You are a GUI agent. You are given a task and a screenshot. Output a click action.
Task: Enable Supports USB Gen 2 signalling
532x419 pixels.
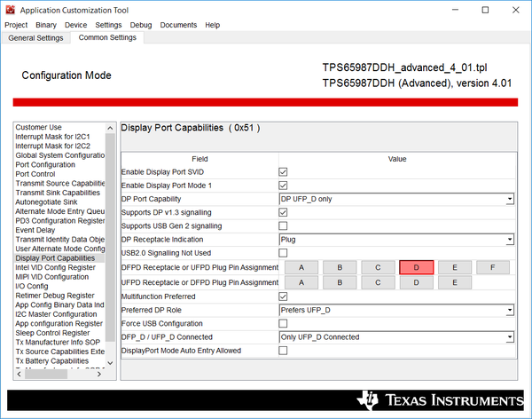[283, 226]
